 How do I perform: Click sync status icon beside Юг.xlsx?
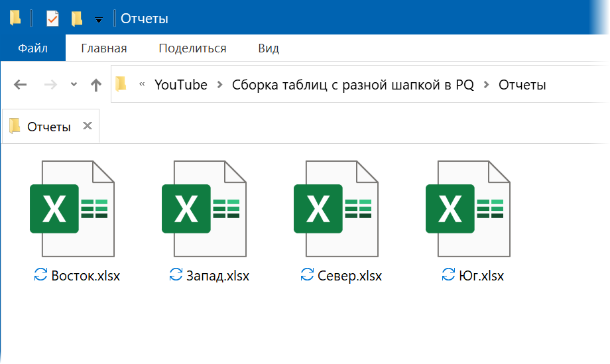click(448, 274)
